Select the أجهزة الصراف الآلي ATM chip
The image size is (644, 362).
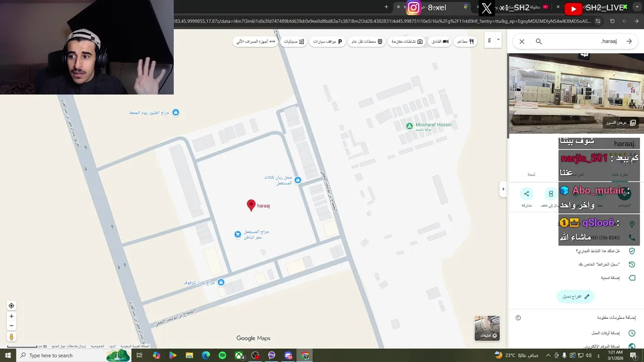[256, 41]
